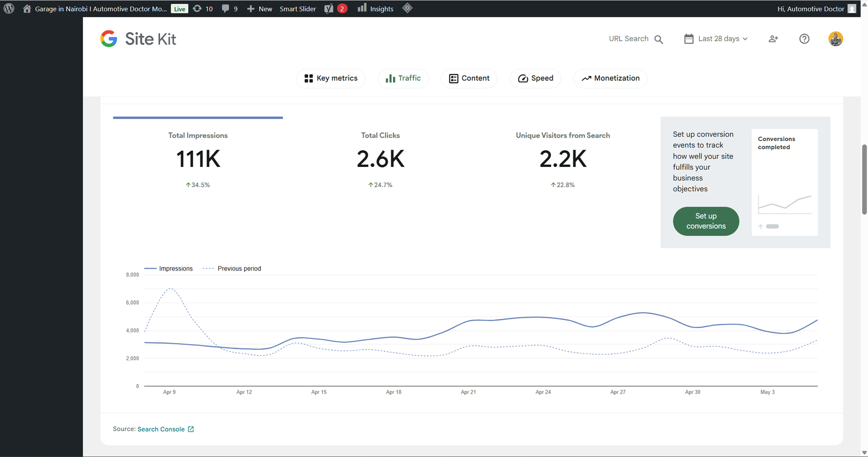This screenshot has width=868, height=457.
Task: Click the Monetization trend arrow icon
Action: [x=586, y=78]
